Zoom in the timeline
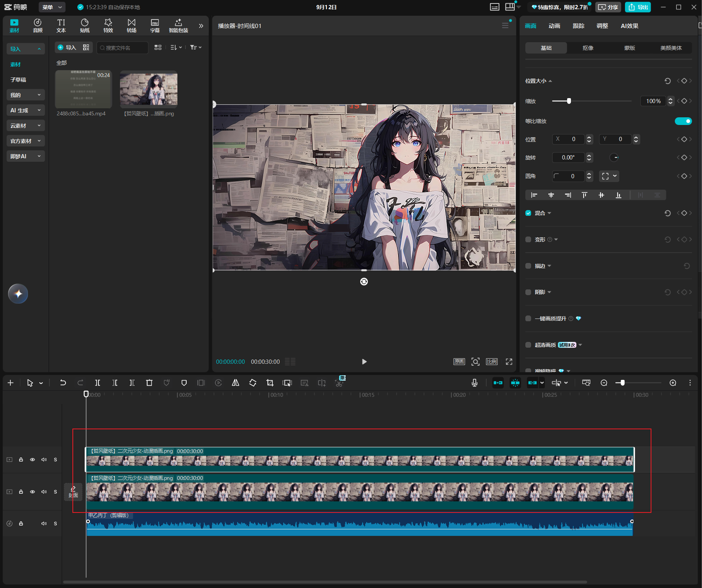 coord(673,383)
